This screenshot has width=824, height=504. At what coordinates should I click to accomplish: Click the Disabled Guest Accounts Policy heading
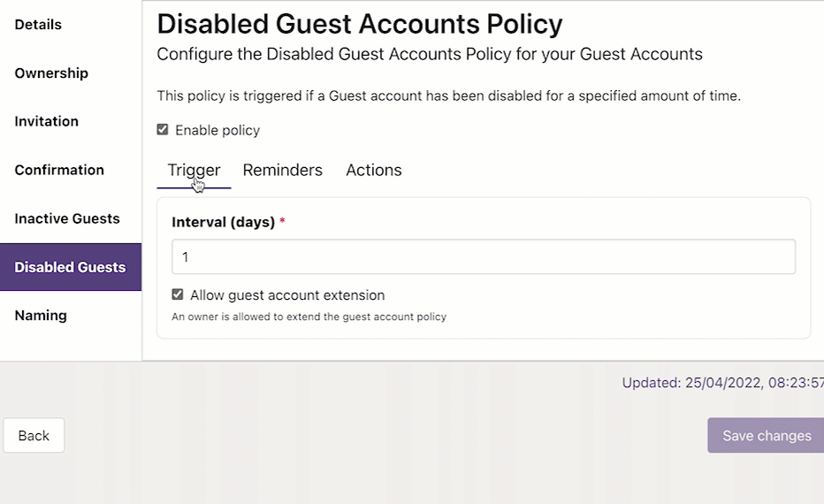click(x=359, y=24)
